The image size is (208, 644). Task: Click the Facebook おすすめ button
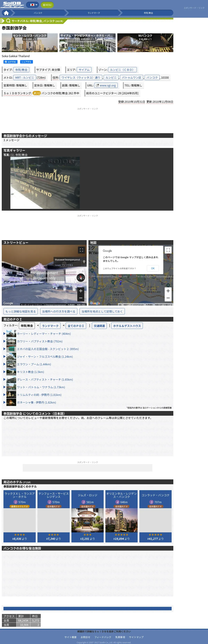click(10, 62)
